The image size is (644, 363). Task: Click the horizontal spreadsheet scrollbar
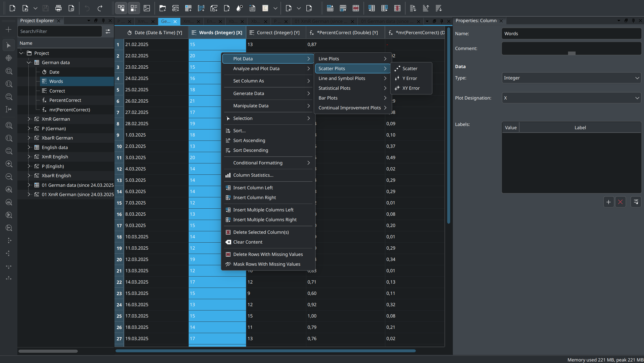point(265,351)
